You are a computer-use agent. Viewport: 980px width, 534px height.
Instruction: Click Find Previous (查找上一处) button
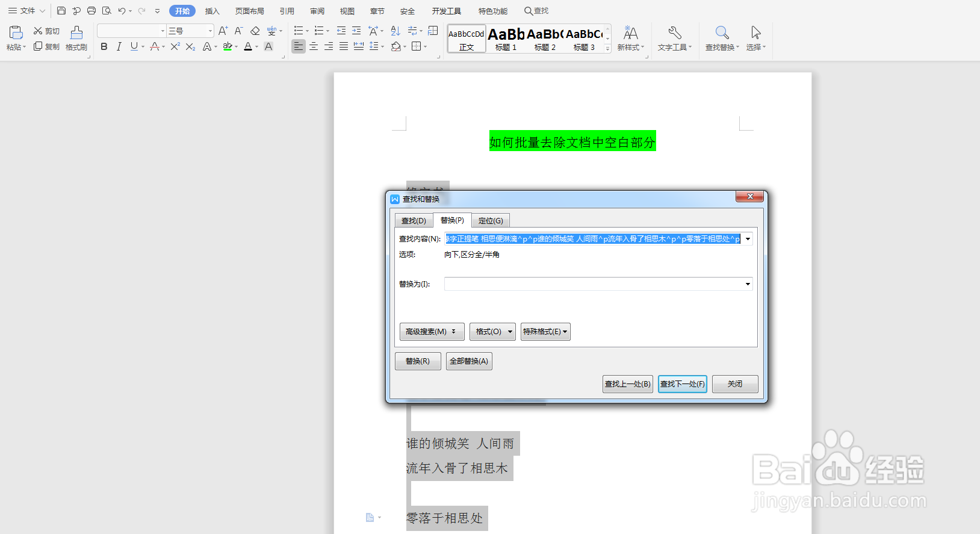628,384
